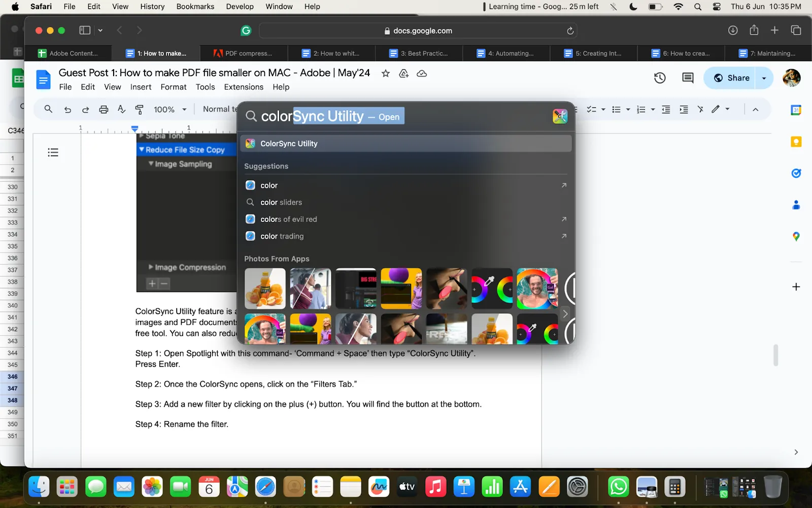Open the Extensions menu in Docs
The image size is (812, 508).
click(244, 87)
